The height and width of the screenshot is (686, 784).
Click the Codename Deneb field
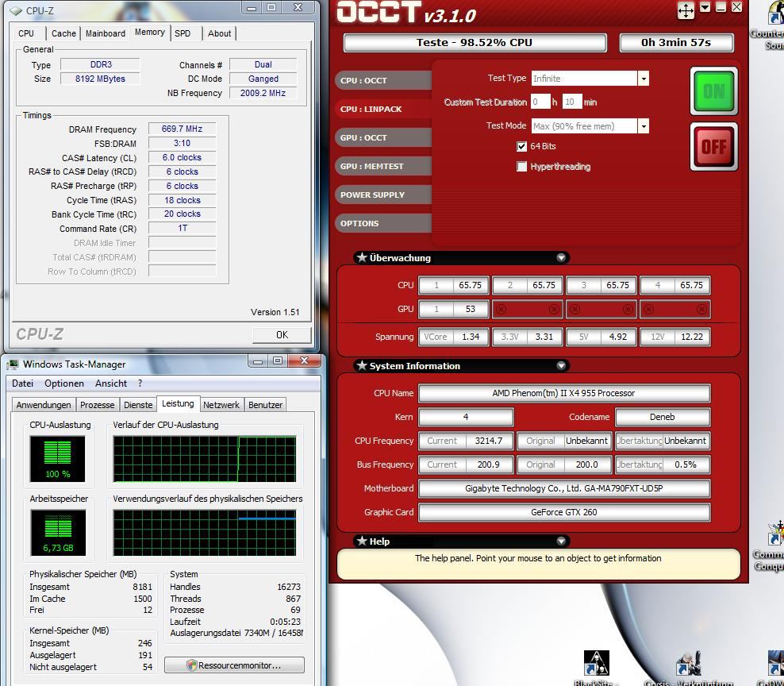tap(663, 417)
